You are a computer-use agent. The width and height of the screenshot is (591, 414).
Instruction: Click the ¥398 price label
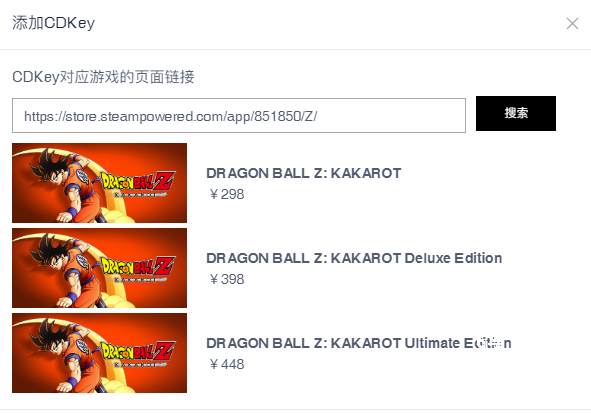226,279
